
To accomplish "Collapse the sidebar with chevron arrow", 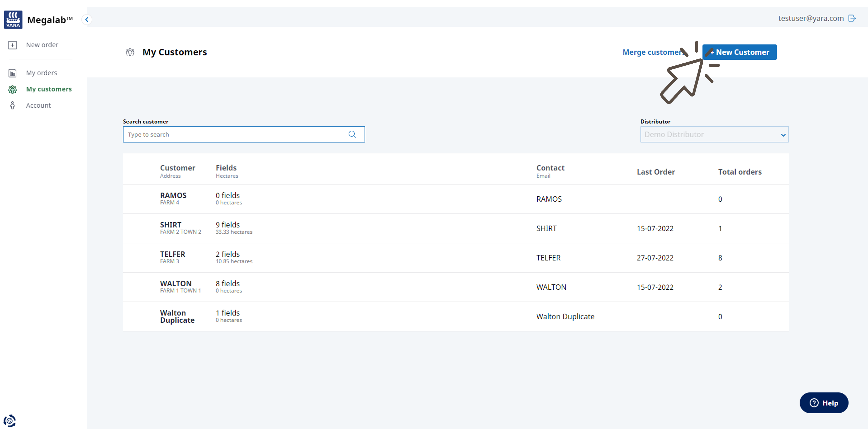I will point(87,19).
